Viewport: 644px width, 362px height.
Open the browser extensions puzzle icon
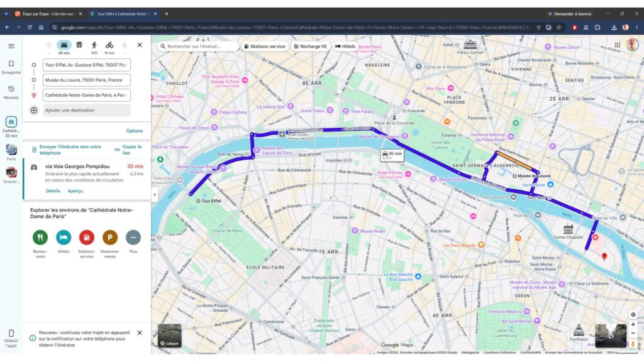pos(597,28)
